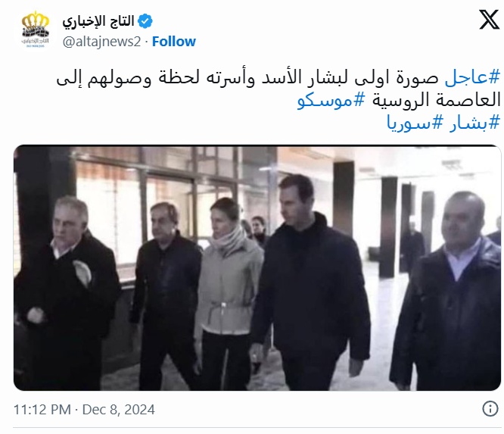Click the Dec 8, 2024 date

(118, 410)
